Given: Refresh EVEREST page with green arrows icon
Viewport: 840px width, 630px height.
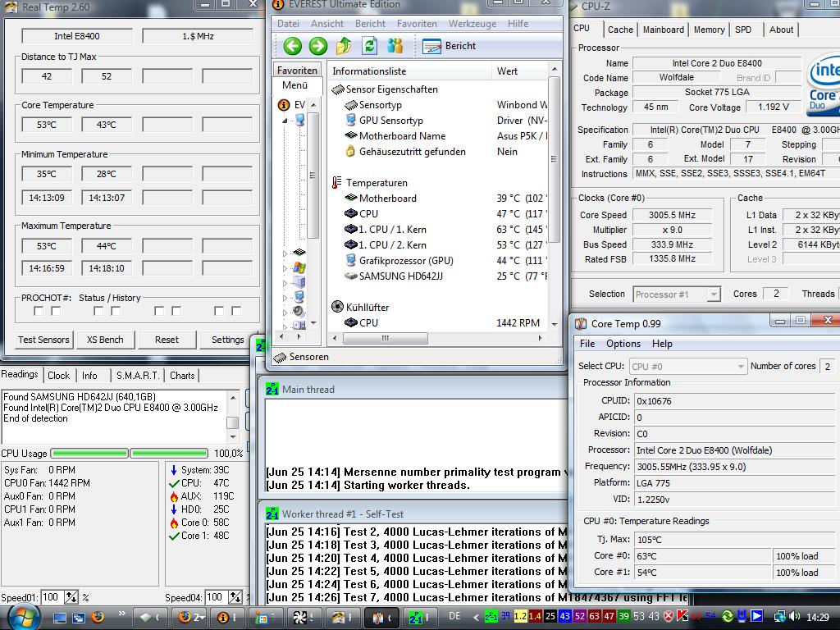Looking at the screenshot, I should click(x=370, y=46).
